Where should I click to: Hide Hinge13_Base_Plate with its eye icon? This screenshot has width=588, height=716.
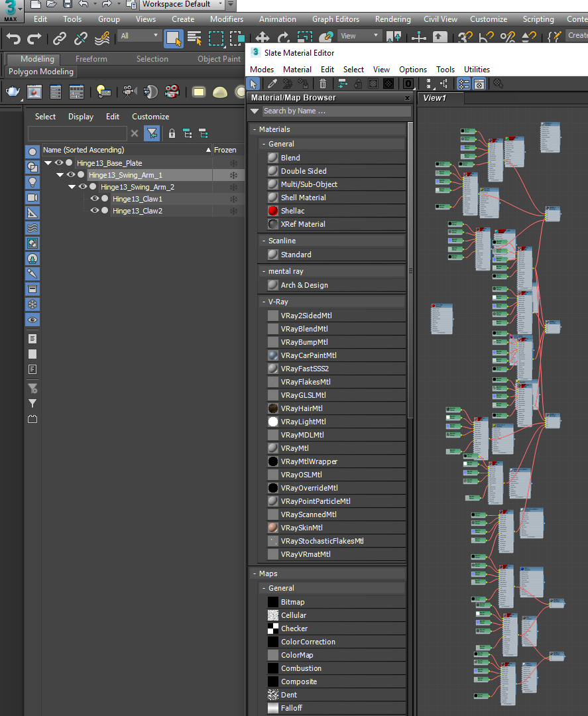coord(59,162)
